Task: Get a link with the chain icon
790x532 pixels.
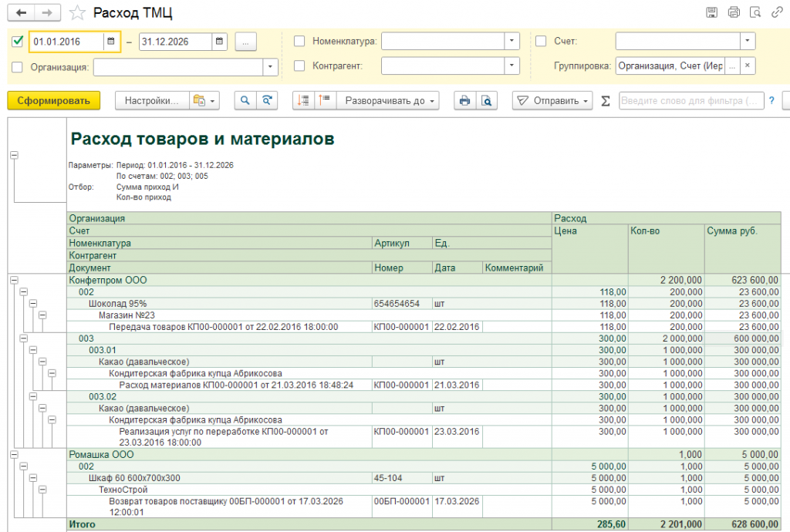Action: (x=777, y=12)
